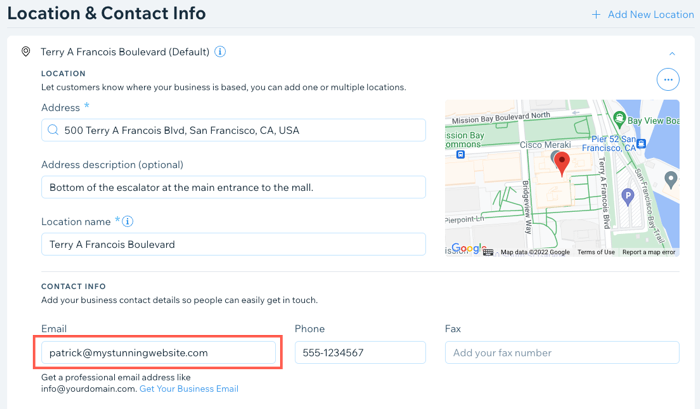This screenshot has height=409, width=700.
Task: Click the blue transit stop icon near Mission Bay Commons
Action: (461, 154)
